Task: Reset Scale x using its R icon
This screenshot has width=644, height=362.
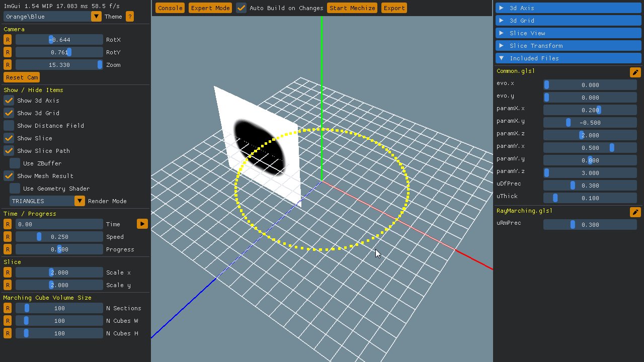Action: (7, 272)
